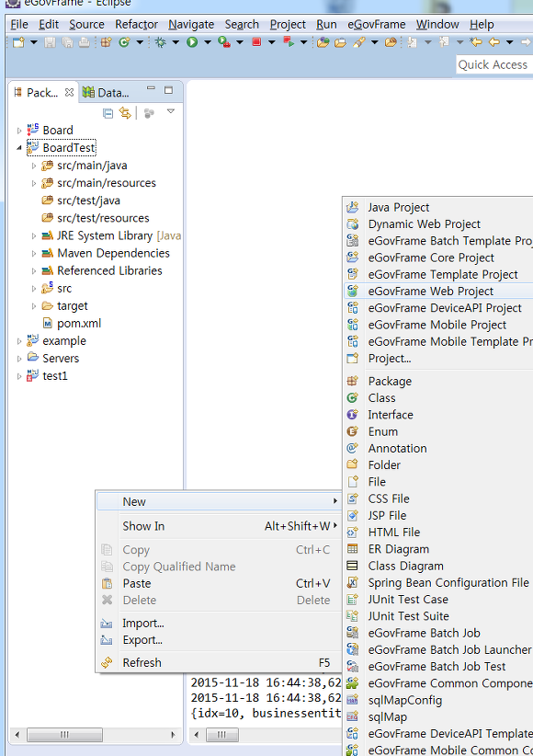Image resolution: width=533 pixels, height=756 pixels.
Task: Click the Save toolbar icon
Action: pyautogui.click(x=50, y=42)
